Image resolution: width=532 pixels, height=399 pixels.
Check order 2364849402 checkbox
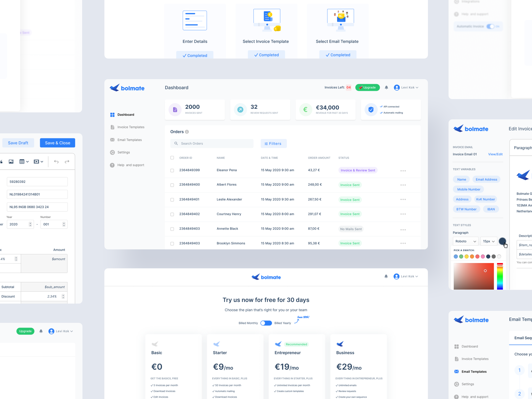pos(172,214)
